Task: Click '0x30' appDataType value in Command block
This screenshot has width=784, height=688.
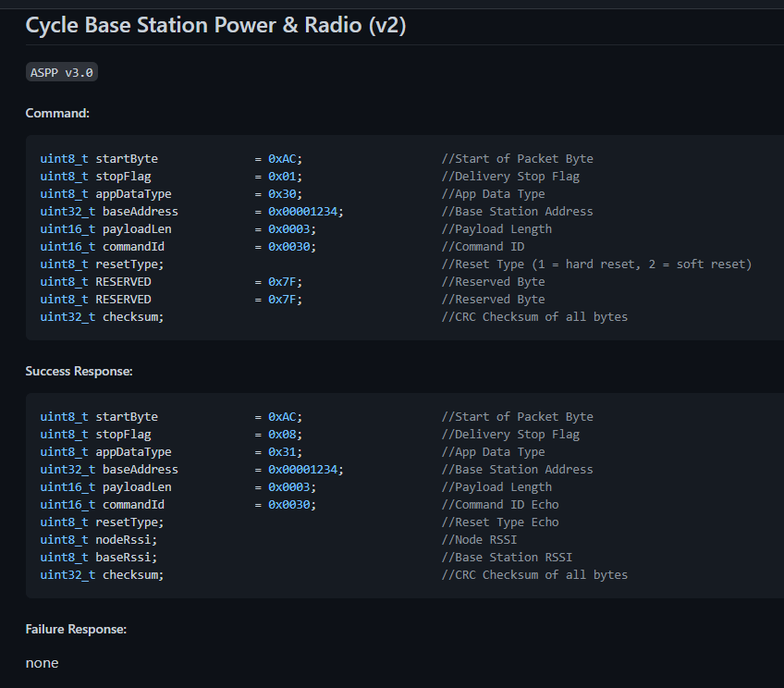Action: [282, 194]
